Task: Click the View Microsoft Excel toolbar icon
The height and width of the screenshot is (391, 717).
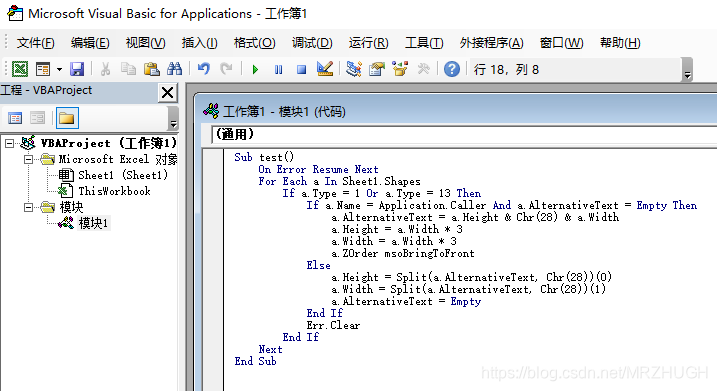Action: pos(20,69)
